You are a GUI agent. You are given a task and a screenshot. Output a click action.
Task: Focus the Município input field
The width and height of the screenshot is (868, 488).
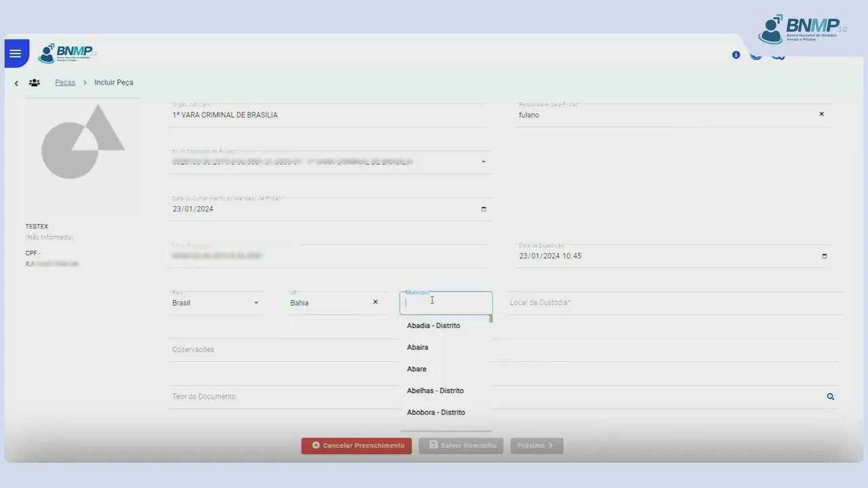(x=446, y=303)
